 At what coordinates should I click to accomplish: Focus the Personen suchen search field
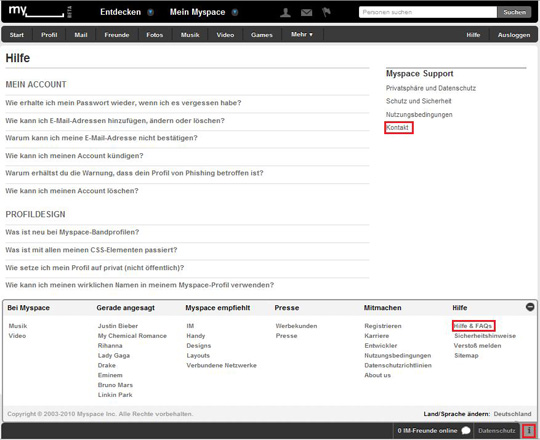[428, 12]
